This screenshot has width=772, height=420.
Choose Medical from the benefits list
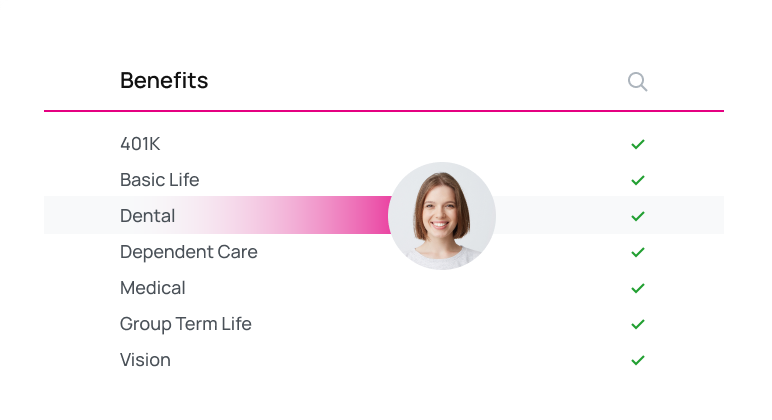pos(152,288)
